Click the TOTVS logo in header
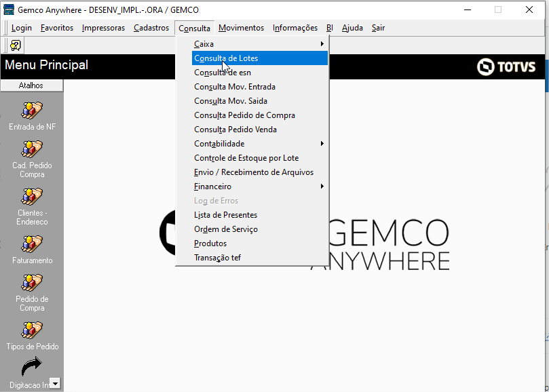The image size is (549, 392). point(506,67)
